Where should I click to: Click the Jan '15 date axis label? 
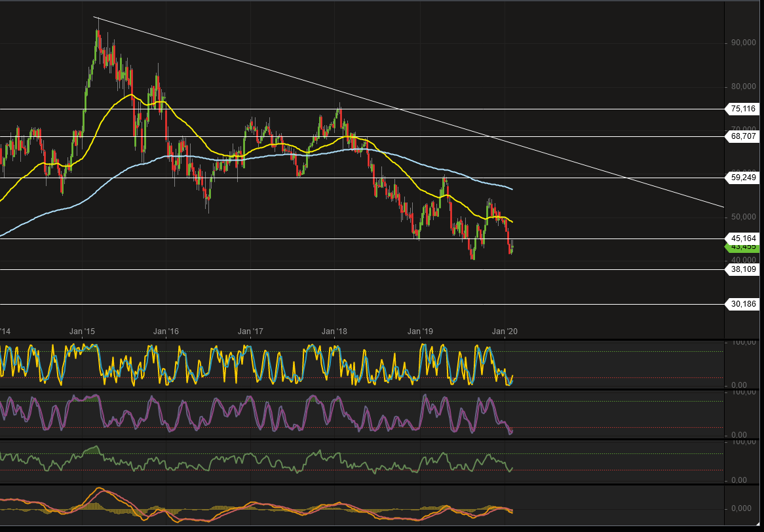coord(82,332)
